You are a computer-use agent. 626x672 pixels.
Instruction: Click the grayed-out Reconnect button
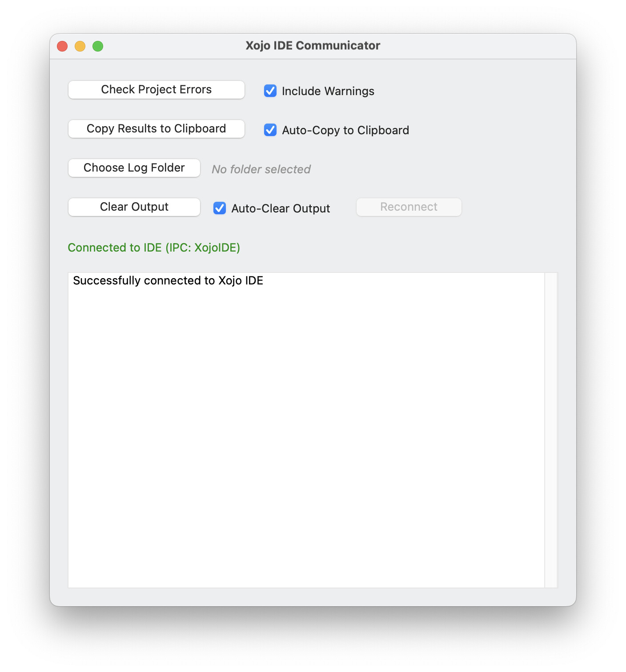409,207
